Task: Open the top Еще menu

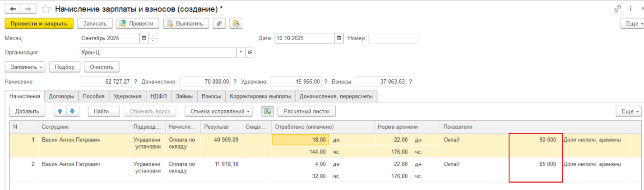Action: point(632,23)
